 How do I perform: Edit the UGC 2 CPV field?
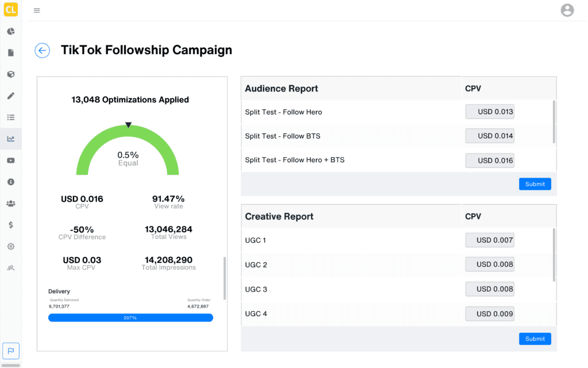(490, 264)
